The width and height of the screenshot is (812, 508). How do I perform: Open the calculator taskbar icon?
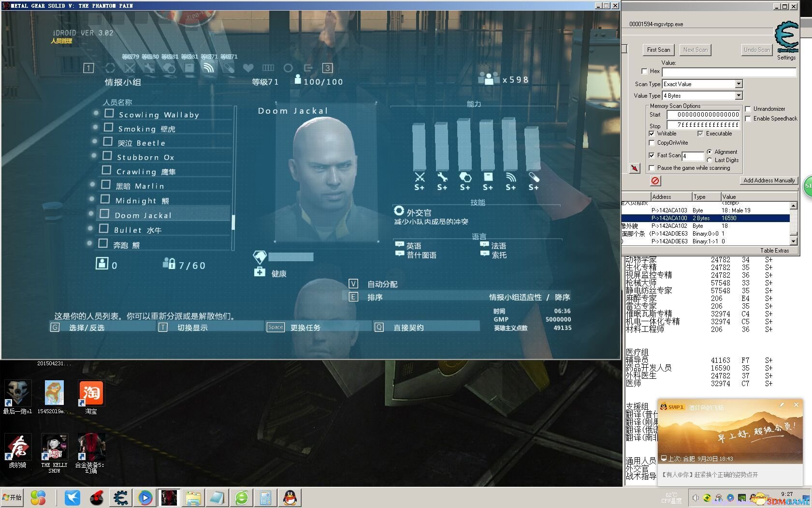pyautogui.click(x=265, y=498)
